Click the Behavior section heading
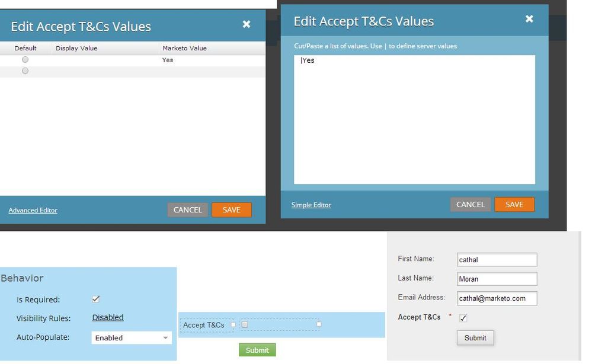This screenshot has height=364, width=592. pyautogui.click(x=22, y=278)
